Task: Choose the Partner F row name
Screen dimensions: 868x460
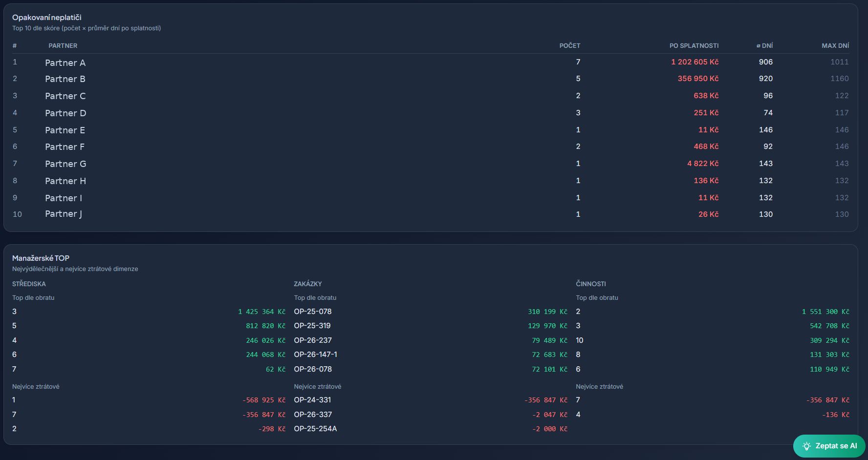Action: [x=65, y=146]
